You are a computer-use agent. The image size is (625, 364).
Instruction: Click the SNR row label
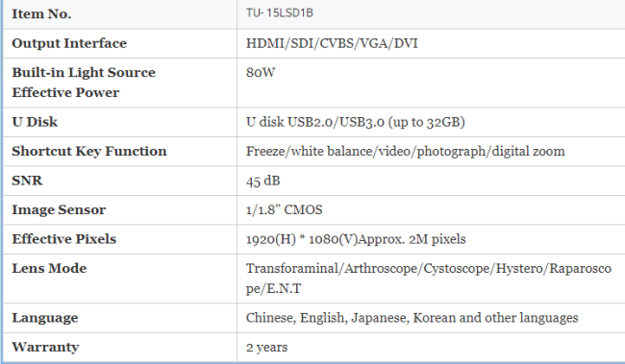(x=27, y=181)
